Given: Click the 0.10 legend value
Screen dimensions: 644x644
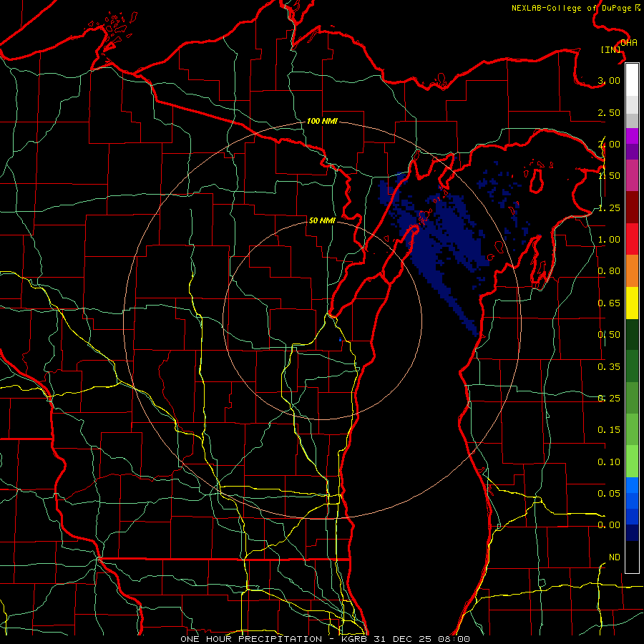Looking at the screenshot, I should point(609,462).
